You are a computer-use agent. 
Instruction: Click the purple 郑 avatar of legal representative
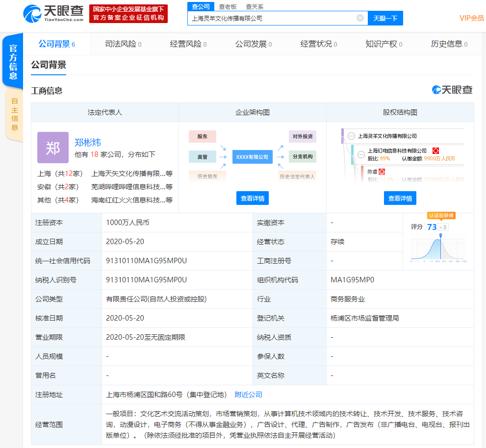[52, 147]
